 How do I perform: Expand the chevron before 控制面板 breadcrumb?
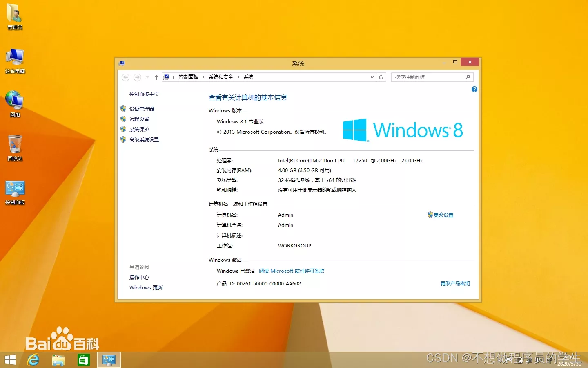coord(174,77)
